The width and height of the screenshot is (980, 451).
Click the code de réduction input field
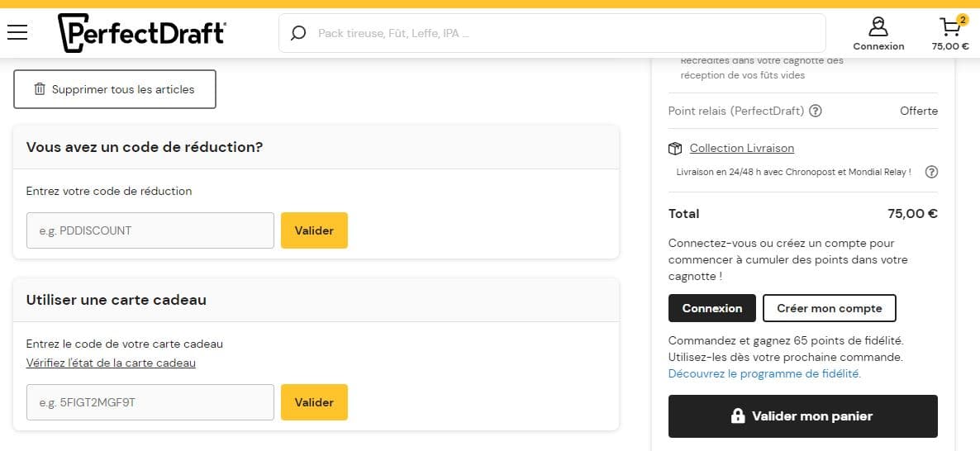[150, 230]
